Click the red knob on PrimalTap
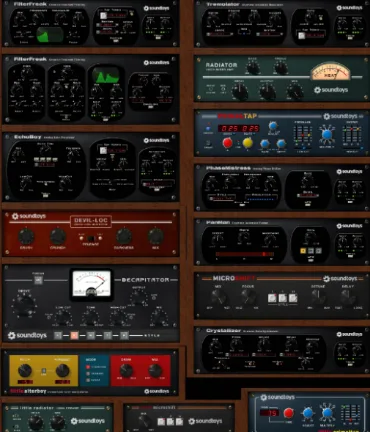 227,143
